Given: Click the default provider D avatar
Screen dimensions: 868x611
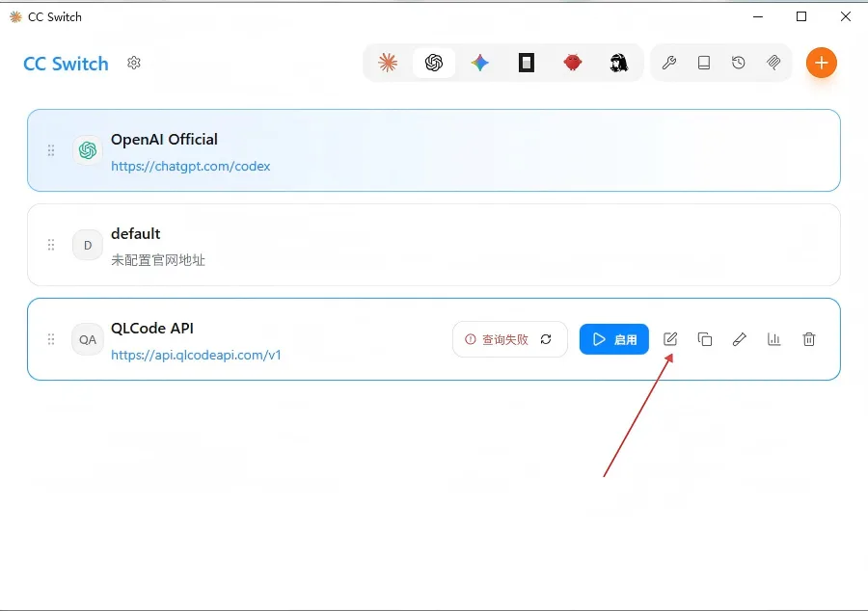Looking at the screenshot, I should coord(88,245).
